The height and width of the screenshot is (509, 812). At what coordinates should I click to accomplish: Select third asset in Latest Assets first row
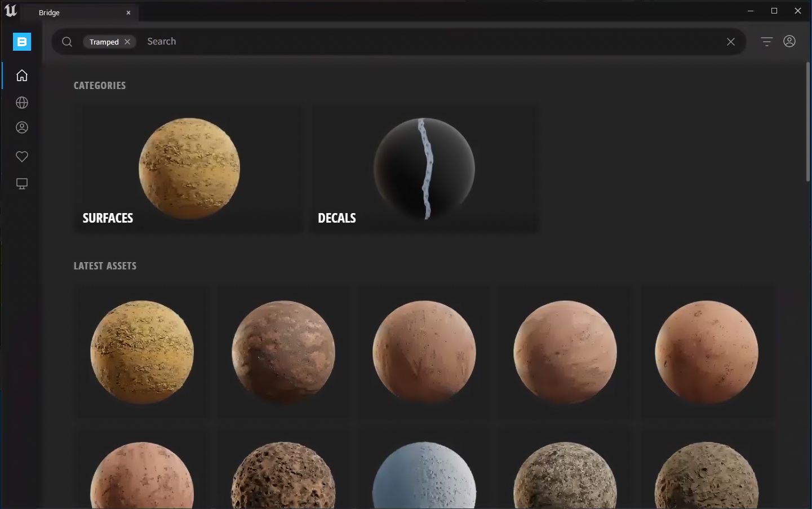(x=424, y=352)
